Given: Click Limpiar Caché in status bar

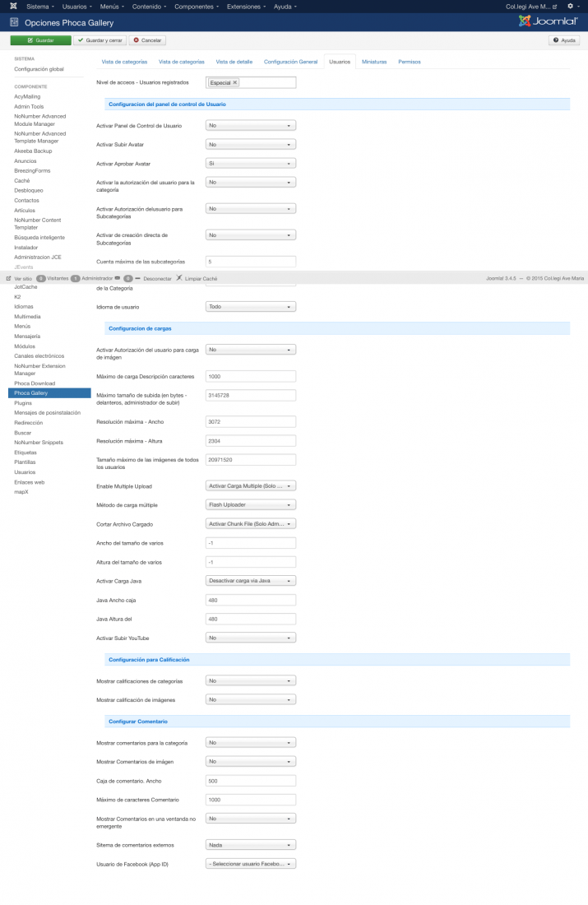Looking at the screenshot, I should [197, 278].
